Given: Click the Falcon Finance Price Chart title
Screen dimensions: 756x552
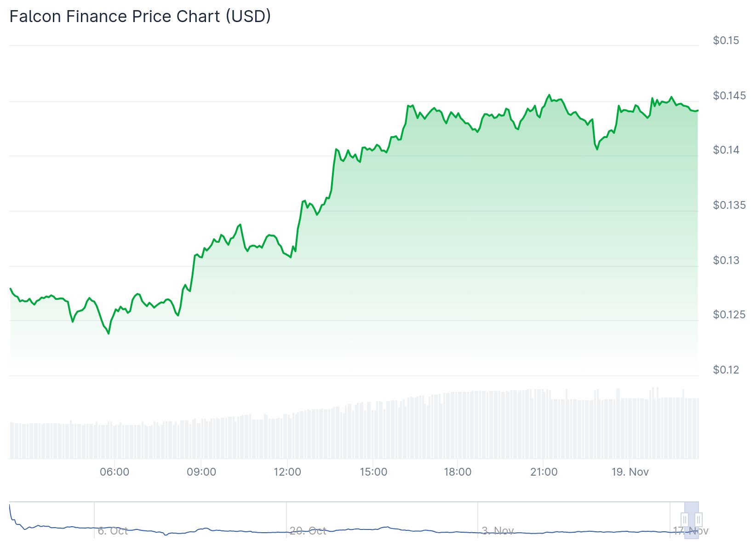Looking at the screenshot, I should [140, 17].
